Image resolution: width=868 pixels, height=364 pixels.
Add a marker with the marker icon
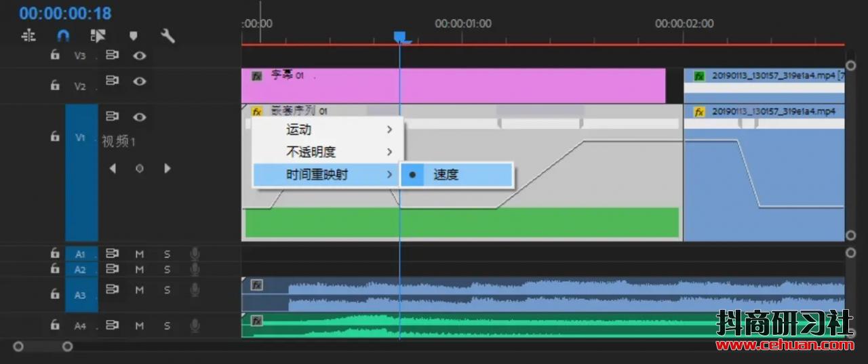point(133,35)
